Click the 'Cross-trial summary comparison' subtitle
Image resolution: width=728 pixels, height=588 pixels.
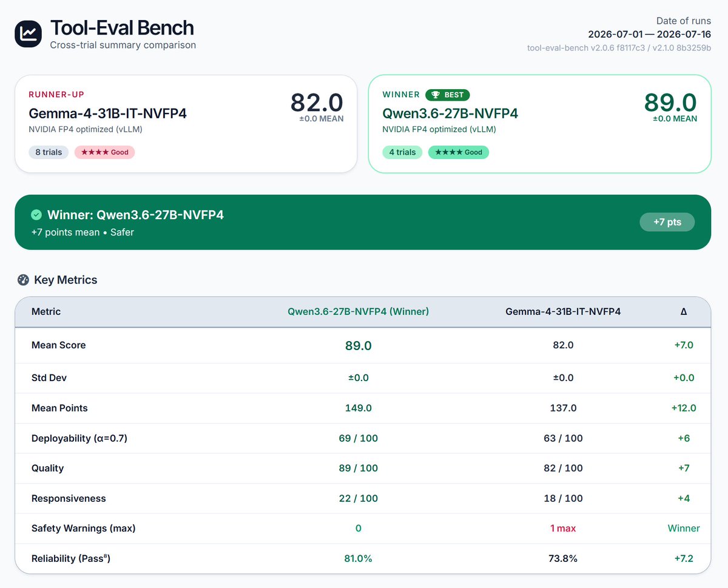[x=123, y=45]
